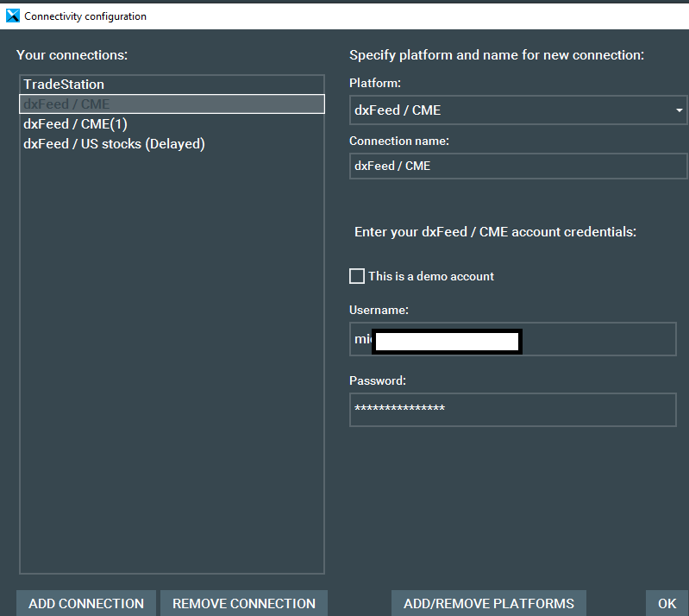Image resolution: width=689 pixels, height=616 pixels.
Task: Select the highlighted dxFeed / CME connection
Action: 172,104
